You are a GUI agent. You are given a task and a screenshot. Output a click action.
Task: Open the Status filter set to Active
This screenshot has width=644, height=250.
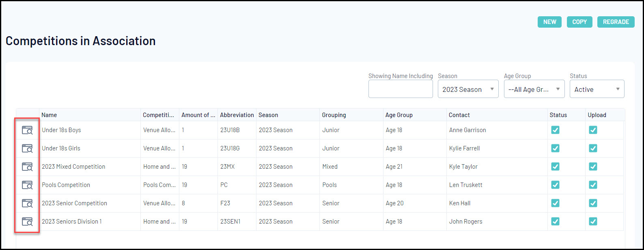[597, 89]
